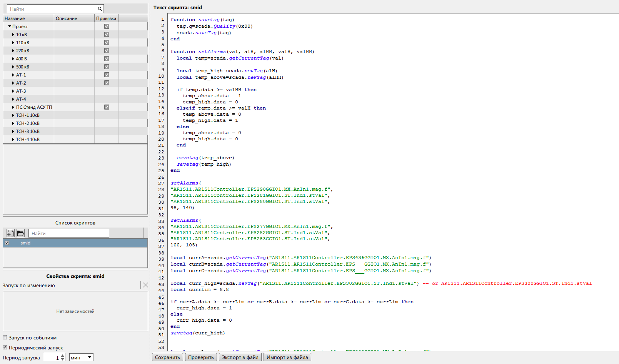Viewport: 619px width, 364px height.
Task: Open the мин units dropdown
Action: (x=81, y=357)
